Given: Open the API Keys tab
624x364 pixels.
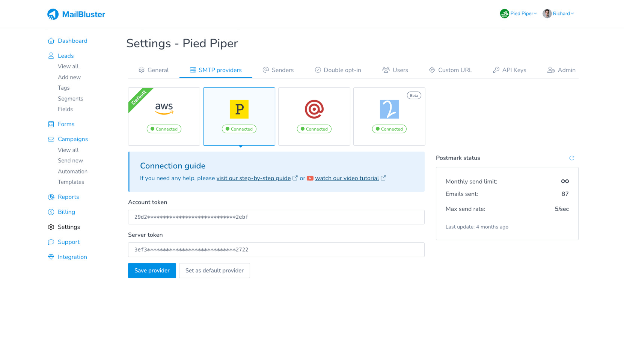Looking at the screenshot, I should click(509, 70).
